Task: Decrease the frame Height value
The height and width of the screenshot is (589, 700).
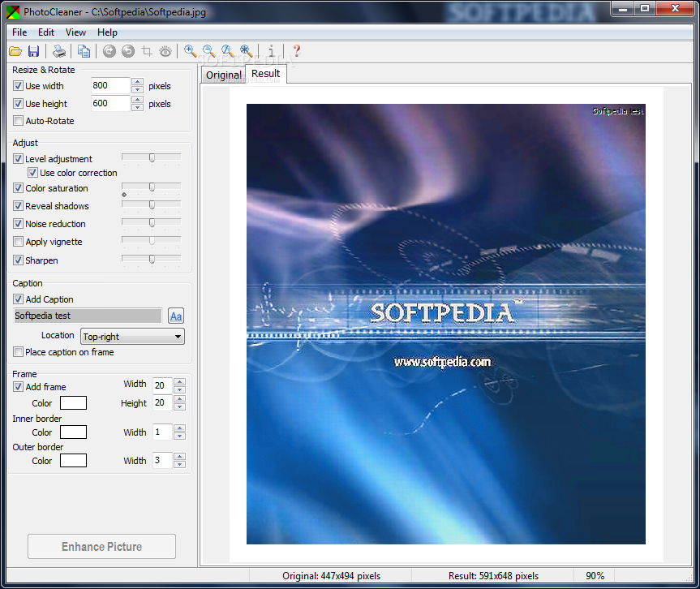Action: point(179,406)
